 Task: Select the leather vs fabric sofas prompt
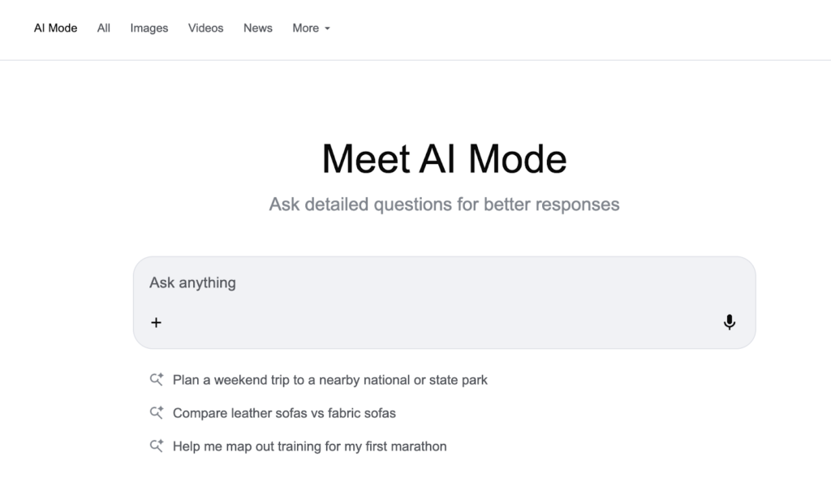[283, 412]
